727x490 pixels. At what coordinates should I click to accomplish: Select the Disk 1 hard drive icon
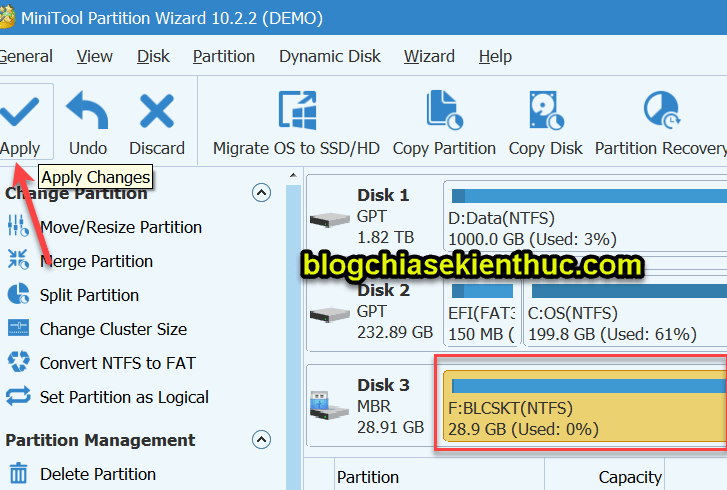(330, 219)
